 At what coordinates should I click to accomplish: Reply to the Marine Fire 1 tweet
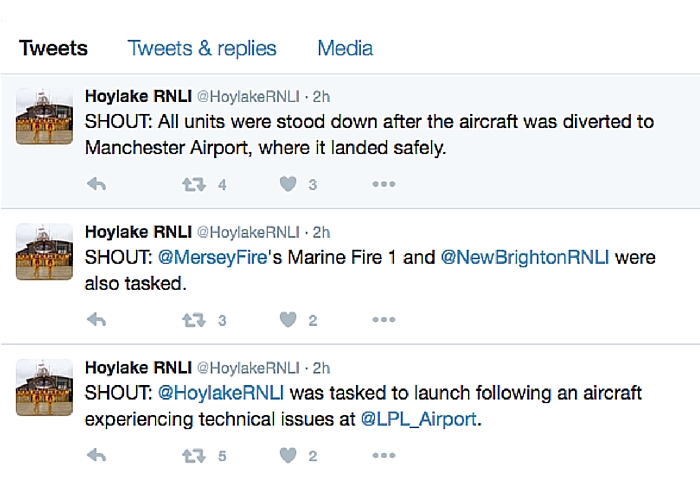click(x=96, y=320)
